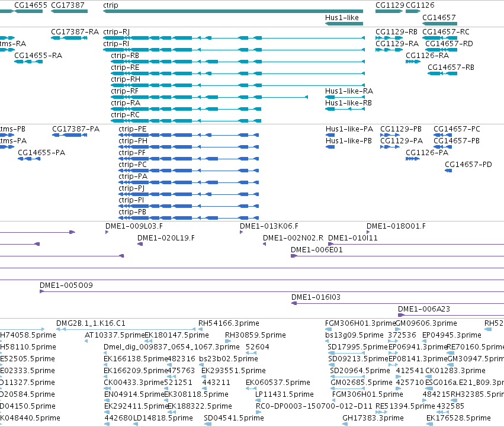Image resolution: width=504 pixels, height=427 pixels.
Task: Select transcript CG17387-RA
Action: pos(75,32)
